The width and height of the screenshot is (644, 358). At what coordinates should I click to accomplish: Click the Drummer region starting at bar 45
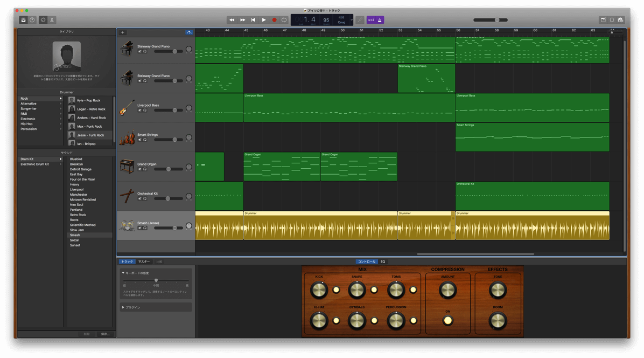(320, 225)
